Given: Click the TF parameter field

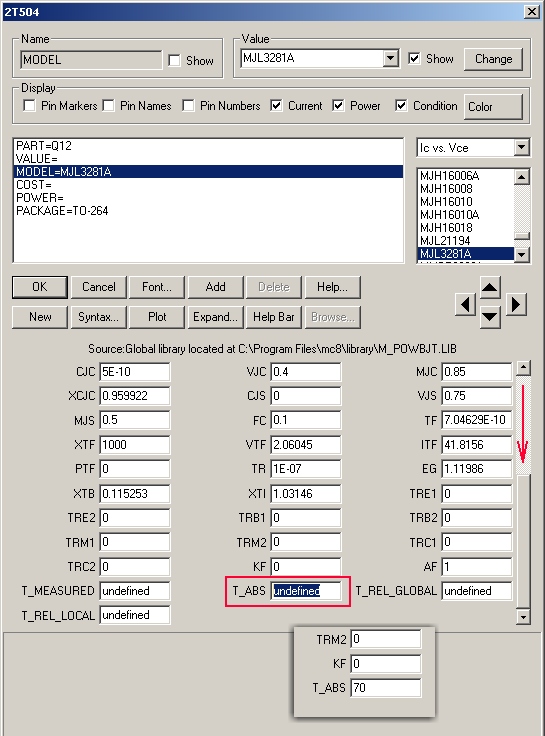Looking at the screenshot, I should (x=476, y=420).
